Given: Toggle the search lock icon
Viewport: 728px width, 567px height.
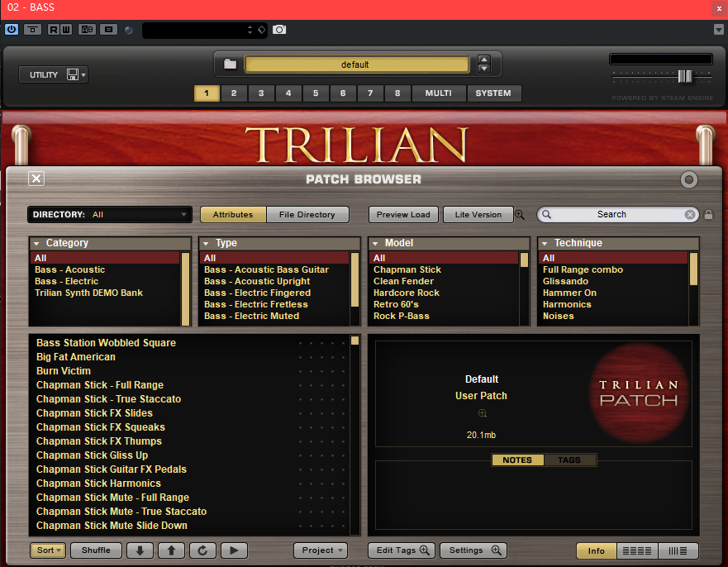Looking at the screenshot, I should click(x=708, y=214).
